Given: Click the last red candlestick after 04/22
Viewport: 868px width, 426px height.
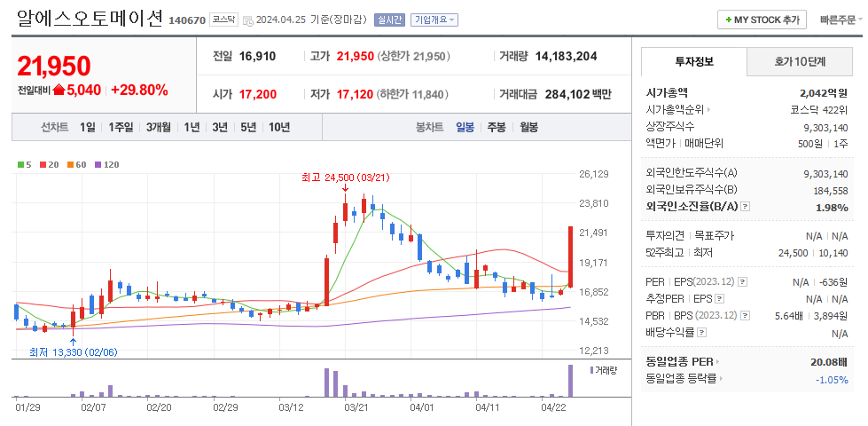Looking at the screenshot, I should pyautogui.click(x=570, y=256).
